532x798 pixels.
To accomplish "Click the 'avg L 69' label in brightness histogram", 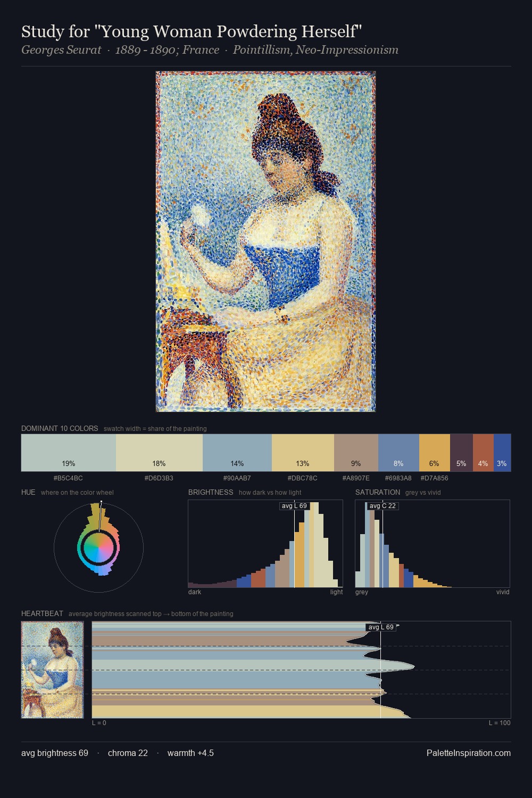I will [x=294, y=506].
